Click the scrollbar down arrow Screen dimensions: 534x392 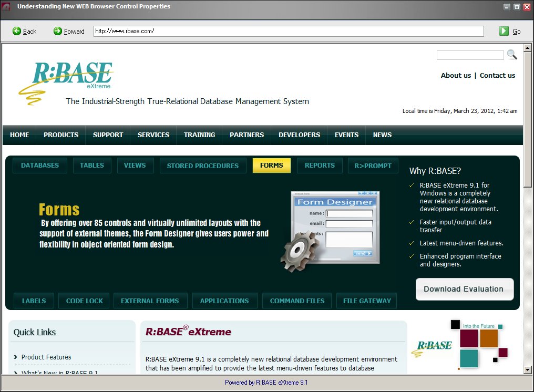[x=528, y=370]
